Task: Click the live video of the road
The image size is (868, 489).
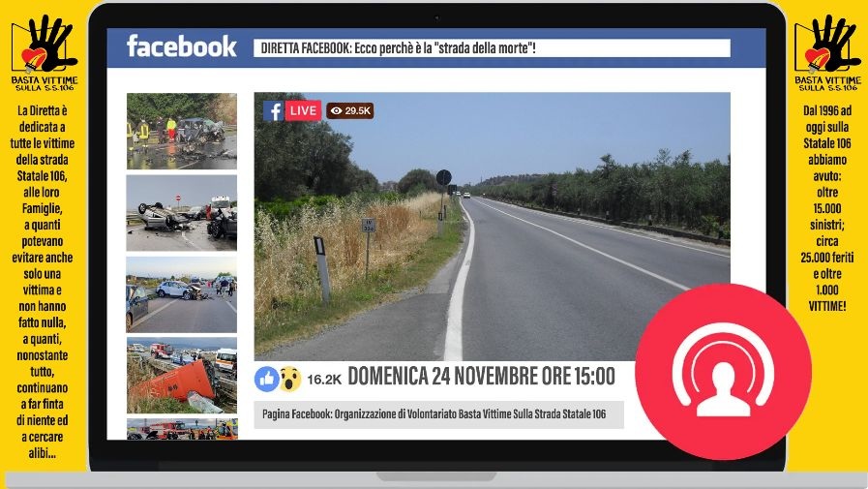Action: pos(492,227)
